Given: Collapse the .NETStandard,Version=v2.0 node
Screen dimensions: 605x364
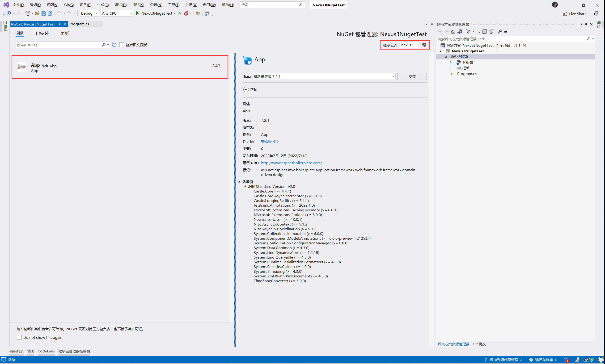Looking at the screenshot, I should click(245, 186).
